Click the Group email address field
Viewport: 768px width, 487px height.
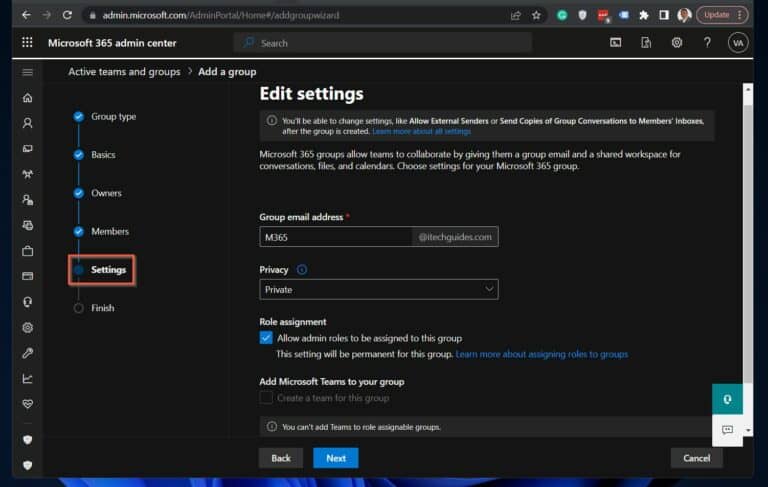click(x=336, y=237)
